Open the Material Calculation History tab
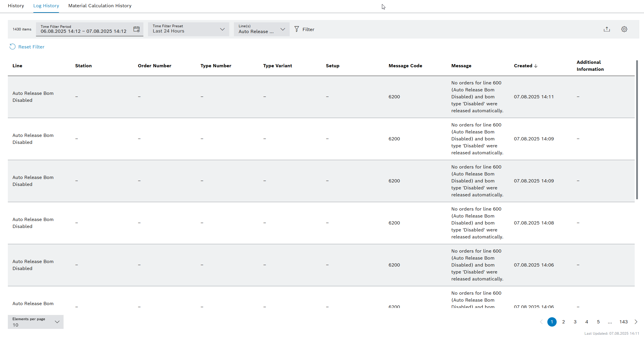 pos(100,6)
